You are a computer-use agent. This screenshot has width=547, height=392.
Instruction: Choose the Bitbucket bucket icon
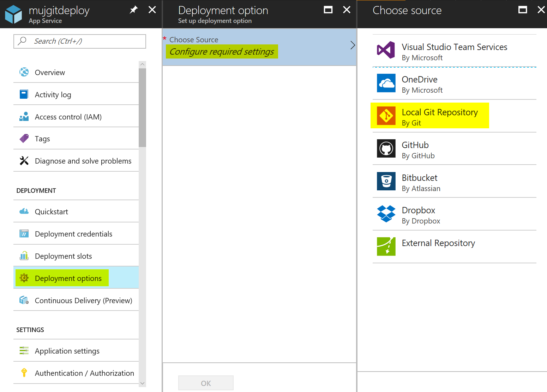(x=386, y=181)
